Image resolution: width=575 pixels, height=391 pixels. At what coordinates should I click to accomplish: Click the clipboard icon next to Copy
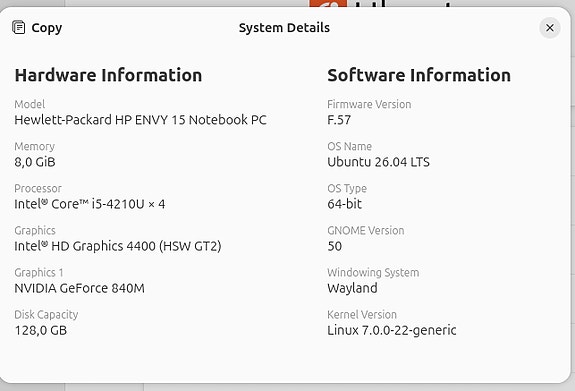pos(19,28)
